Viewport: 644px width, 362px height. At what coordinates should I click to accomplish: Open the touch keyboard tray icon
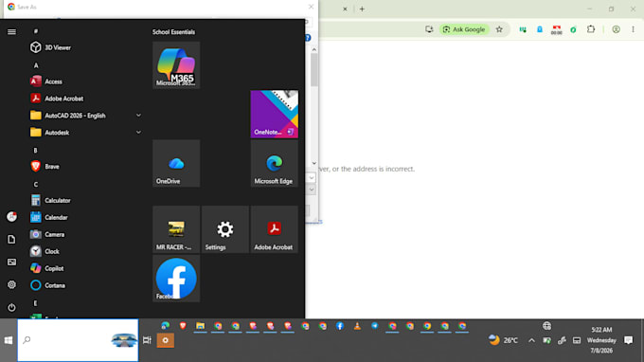click(577, 340)
